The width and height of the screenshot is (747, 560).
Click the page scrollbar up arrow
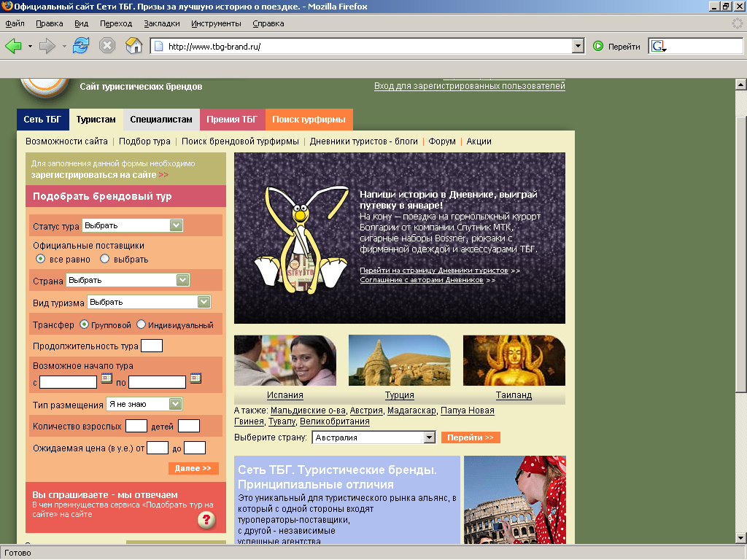(740, 85)
